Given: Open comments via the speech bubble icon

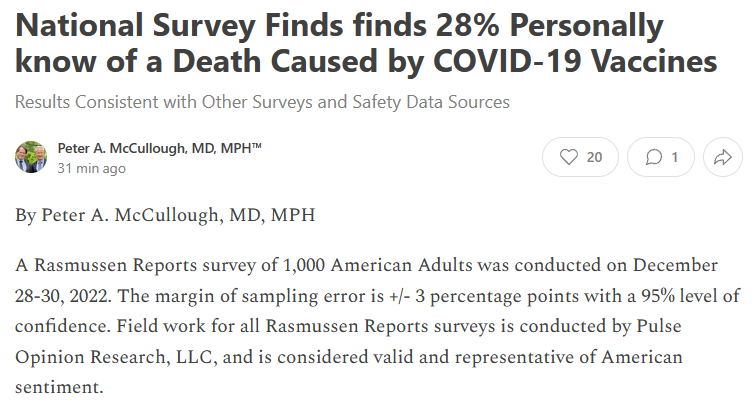Looking at the screenshot, I should point(655,157).
